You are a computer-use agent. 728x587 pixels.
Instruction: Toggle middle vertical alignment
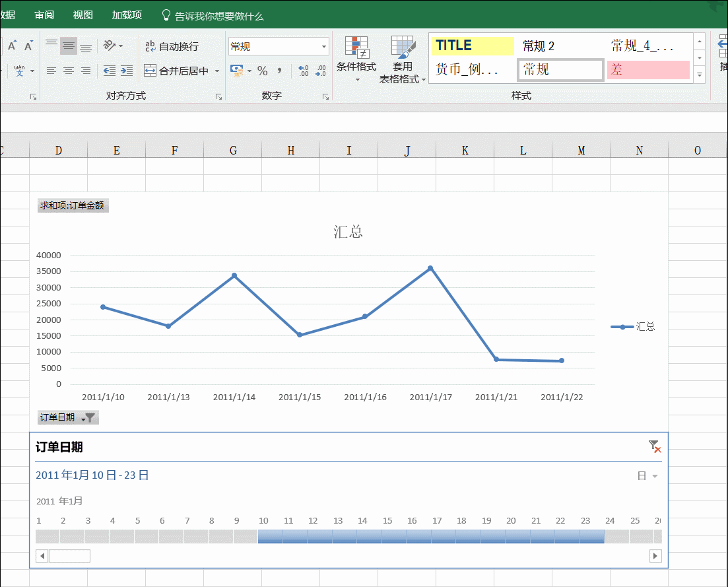coord(69,46)
